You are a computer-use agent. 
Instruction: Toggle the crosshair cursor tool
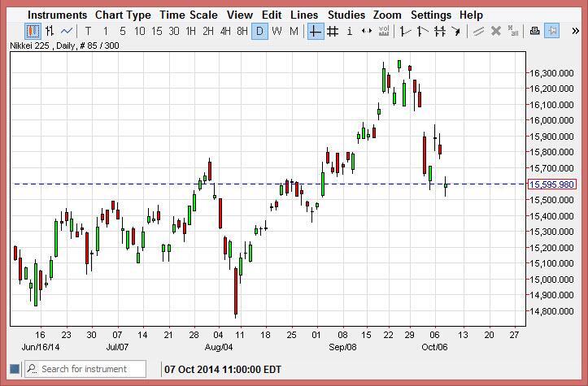click(315, 32)
